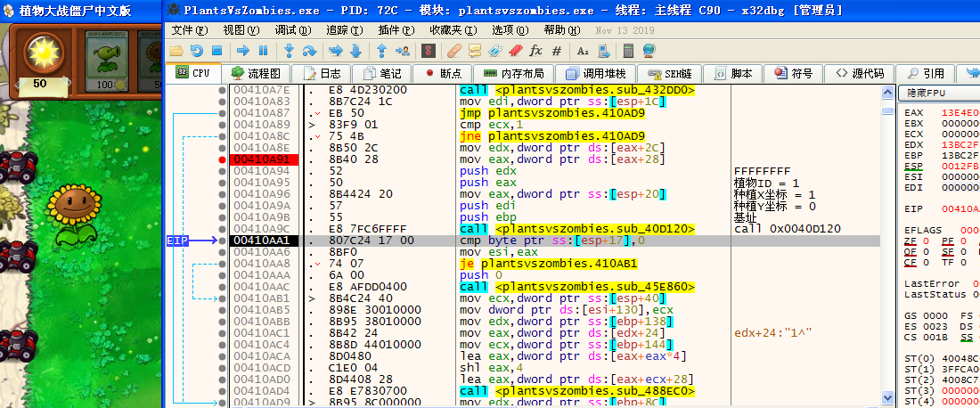Switch to the 笔记 tab
Viewport: 980px width, 408px height.
coord(381,73)
